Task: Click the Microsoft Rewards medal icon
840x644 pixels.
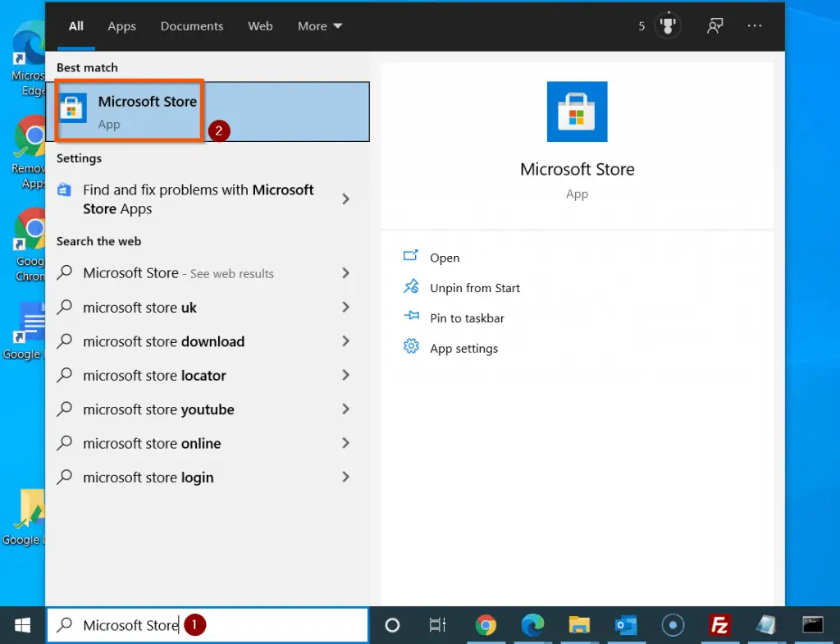Action: [666, 25]
